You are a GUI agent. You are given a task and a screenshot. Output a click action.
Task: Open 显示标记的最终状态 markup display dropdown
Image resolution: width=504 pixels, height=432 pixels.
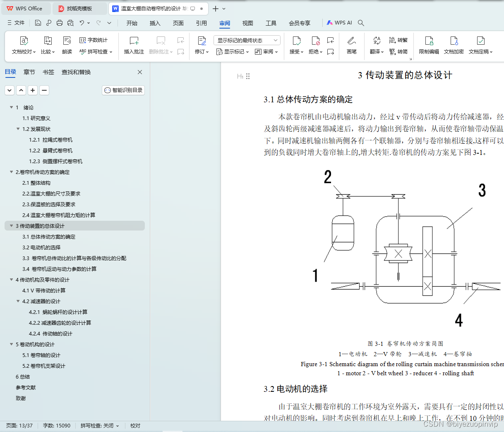click(247, 40)
